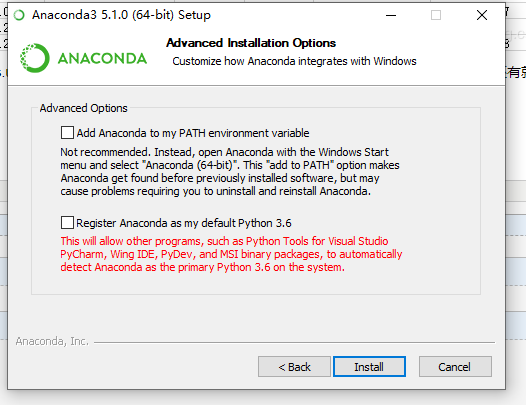Minimize the Anaconda3 Setup window
Viewport: 526px width, 405px height.
click(391, 15)
